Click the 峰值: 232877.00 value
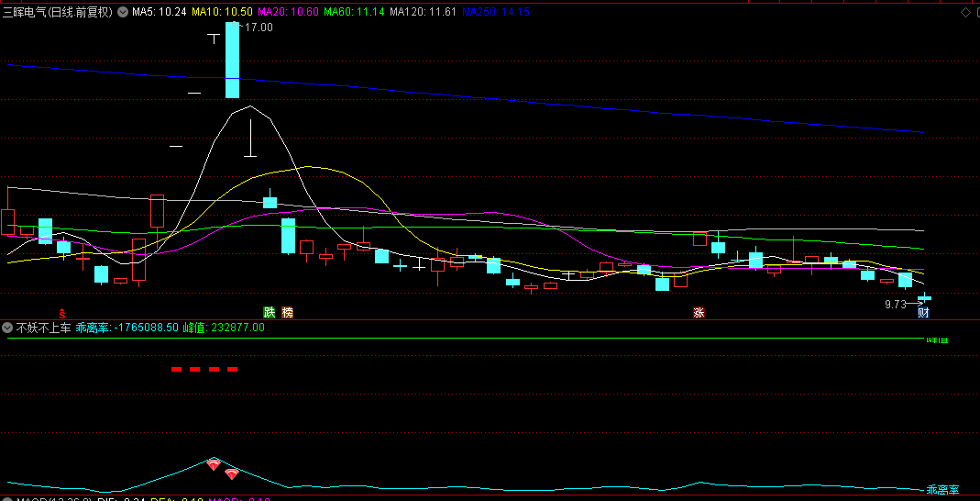980x501 pixels. [x=224, y=328]
